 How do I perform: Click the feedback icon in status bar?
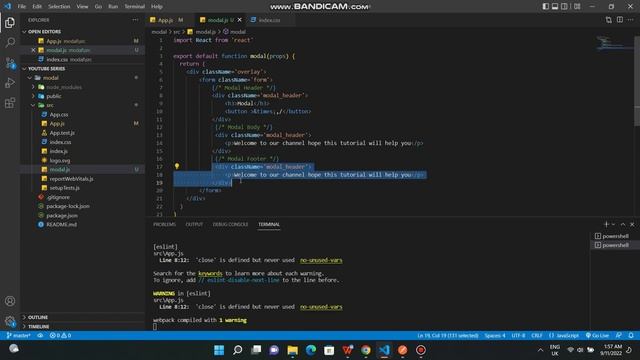coord(619,336)
